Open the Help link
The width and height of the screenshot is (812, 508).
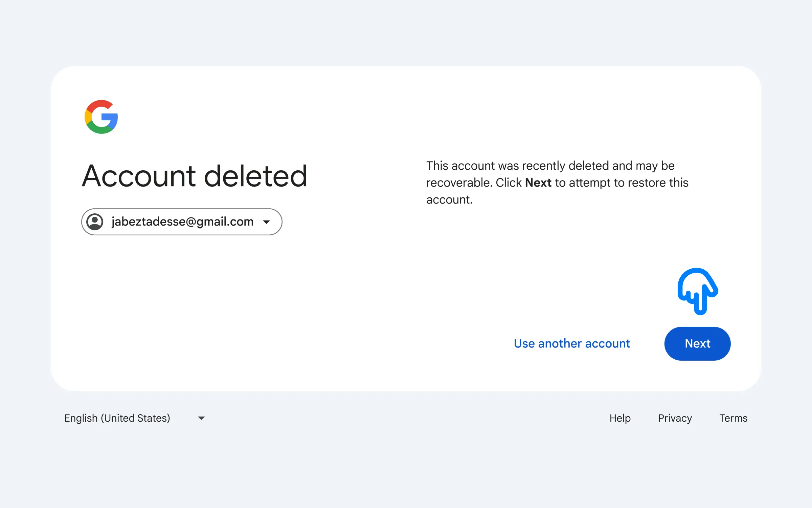pos(620,418)
